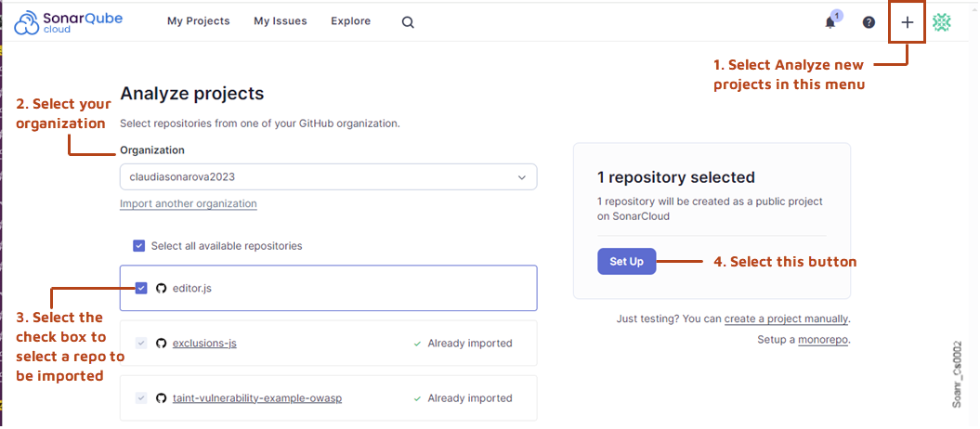Open the notifications bell icon
Viewport: 980px width, 429px height.
pos(830,22)
